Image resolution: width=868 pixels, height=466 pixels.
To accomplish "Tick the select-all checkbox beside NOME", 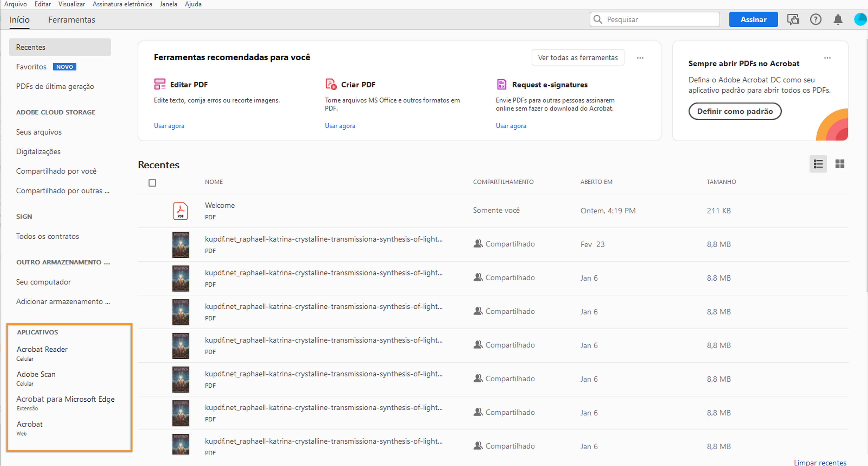I will click(152, 183).
